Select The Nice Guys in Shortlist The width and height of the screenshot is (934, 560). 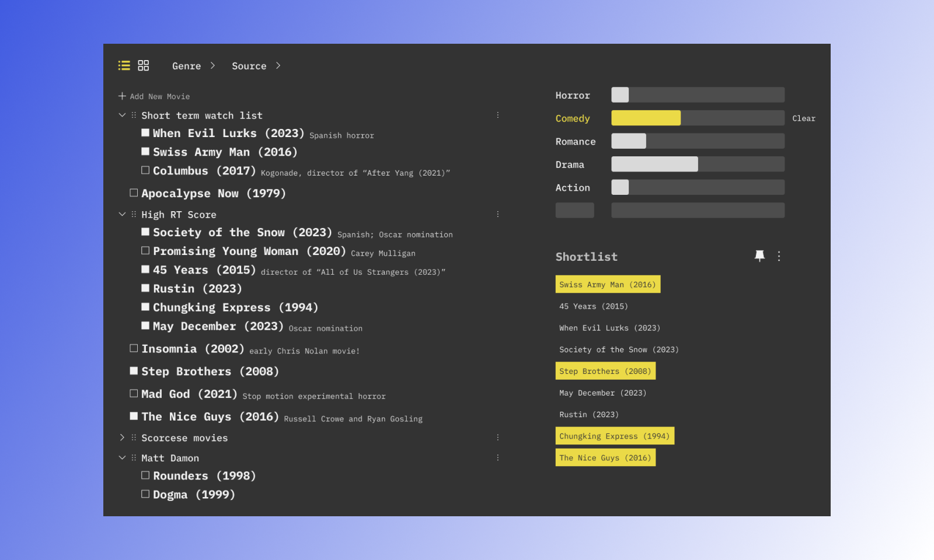[x=605, y=457]
